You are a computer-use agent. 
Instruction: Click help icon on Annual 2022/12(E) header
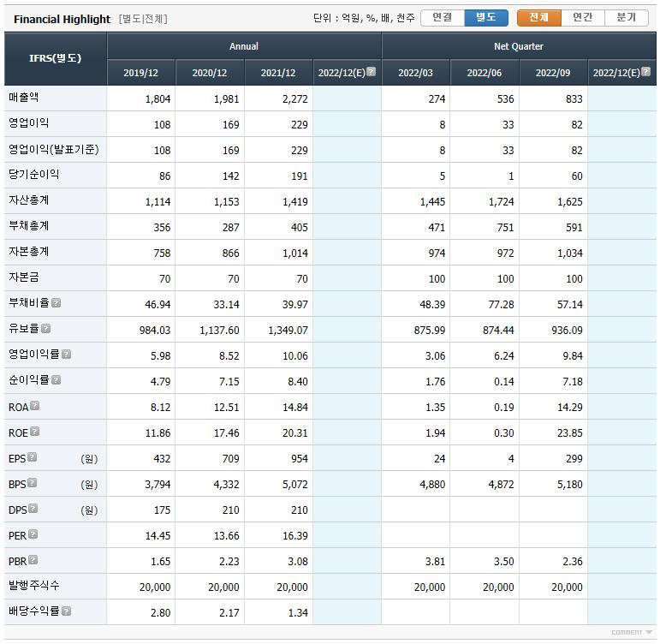pos(371,71)
